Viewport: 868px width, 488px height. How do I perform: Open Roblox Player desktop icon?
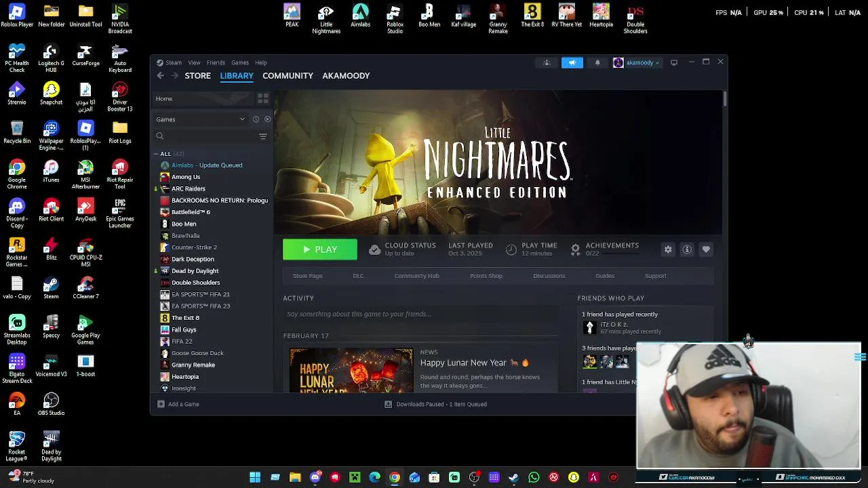click(x=17, y=16)
